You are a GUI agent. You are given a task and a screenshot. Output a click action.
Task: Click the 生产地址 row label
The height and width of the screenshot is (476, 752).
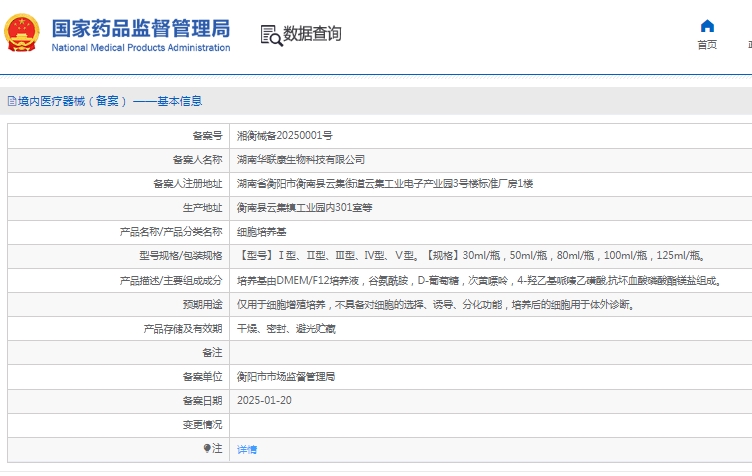tap(202, 208)
